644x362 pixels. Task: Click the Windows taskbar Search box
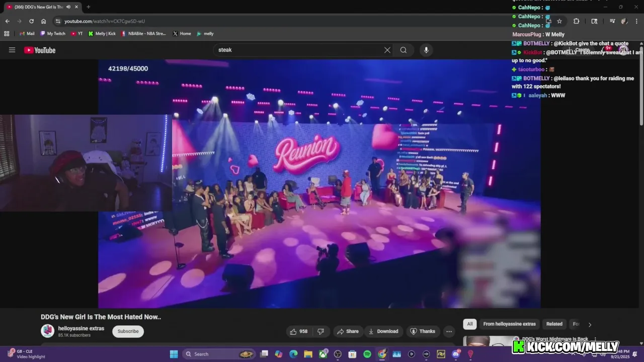tap(219, 354)
